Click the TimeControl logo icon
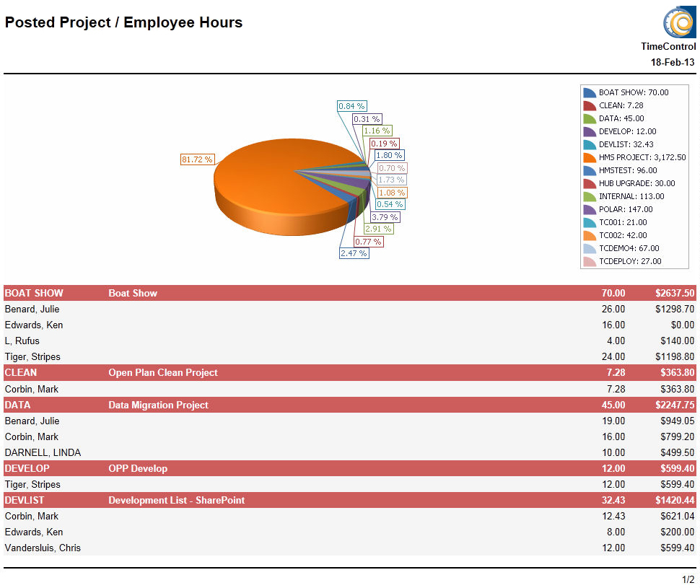 click(x=679, y=22)
